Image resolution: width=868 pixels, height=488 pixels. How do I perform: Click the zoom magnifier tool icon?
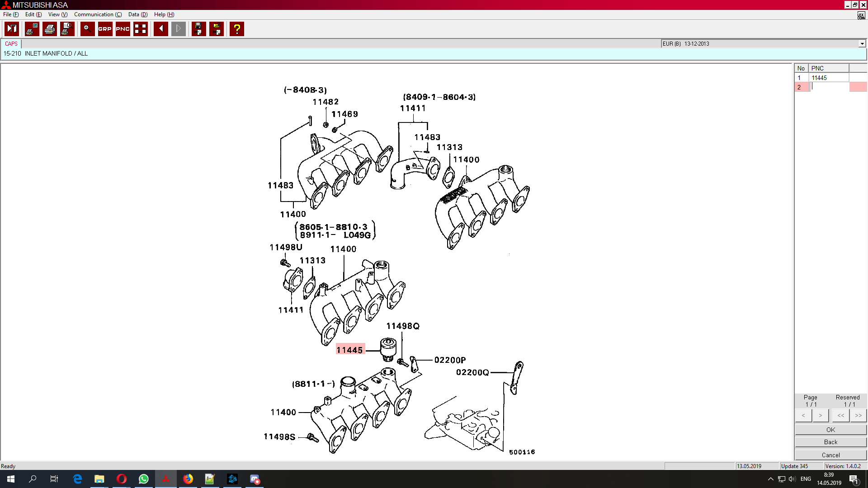87,29
